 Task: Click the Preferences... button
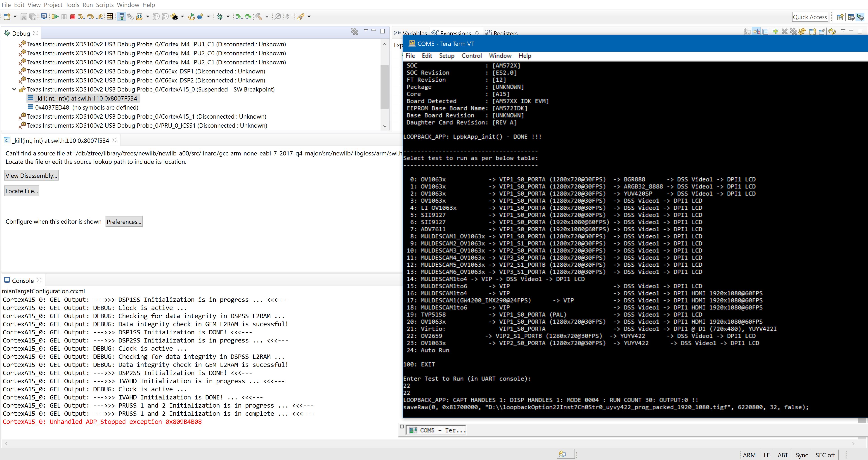[124, 222]
